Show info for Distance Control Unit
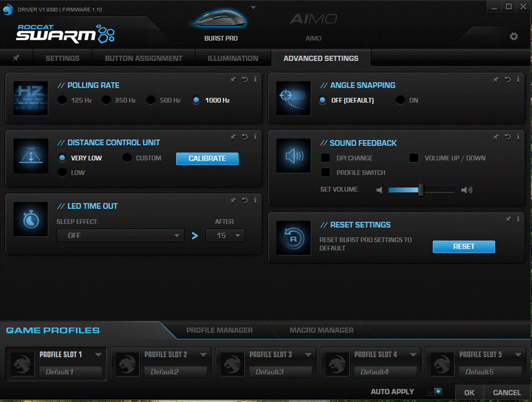This screenshot has width=532, height=402. click(255, 137)
